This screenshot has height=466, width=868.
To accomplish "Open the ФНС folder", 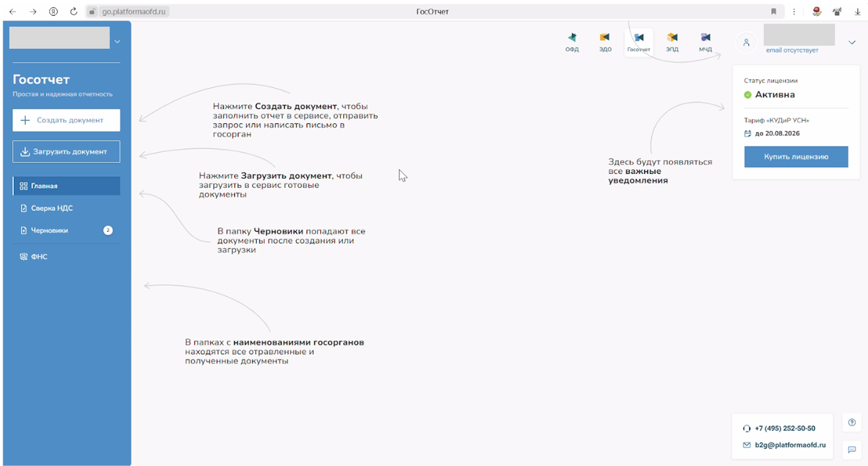I will [39, 257].
